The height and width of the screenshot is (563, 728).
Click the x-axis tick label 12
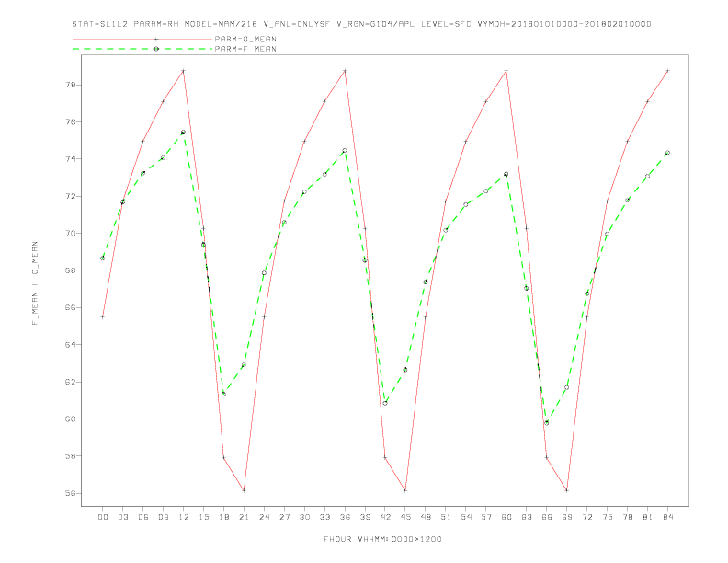(184, 517)
